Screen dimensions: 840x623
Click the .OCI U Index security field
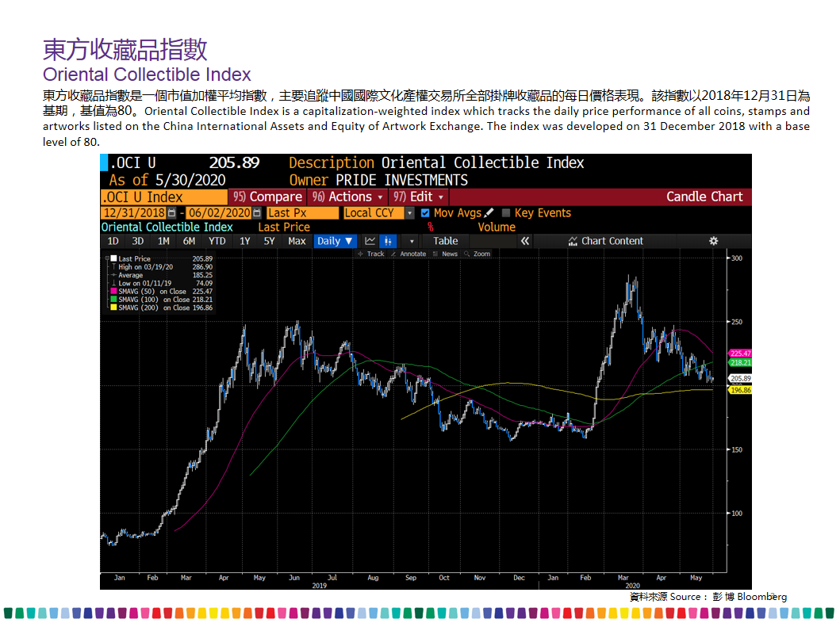click(163, 197)
